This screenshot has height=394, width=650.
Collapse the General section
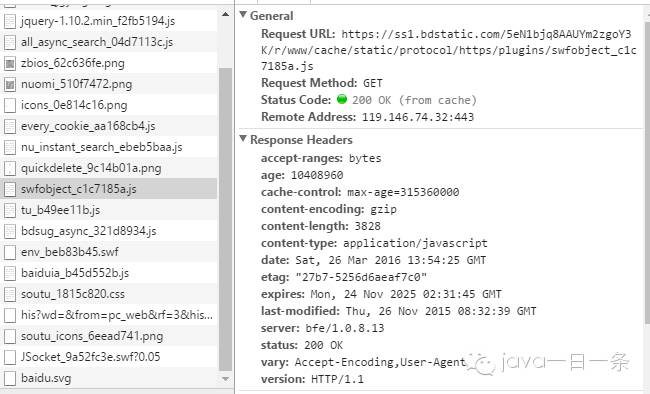click(243, 15)
